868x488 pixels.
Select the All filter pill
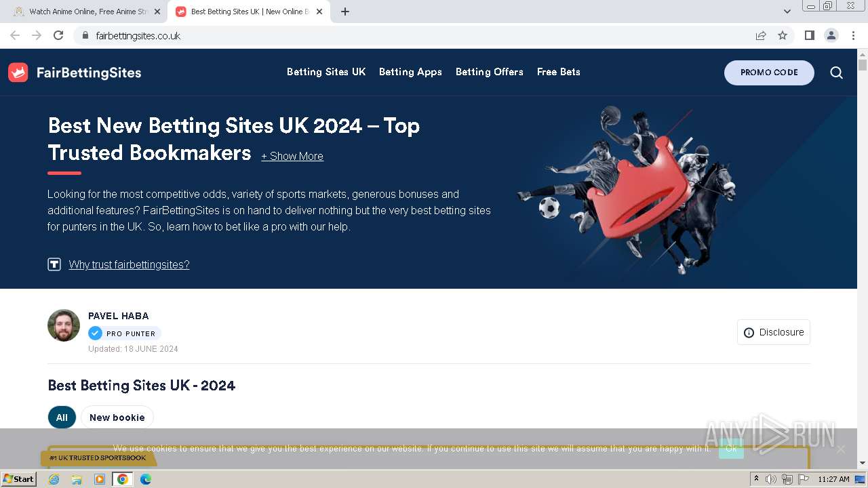pos(62,418)
